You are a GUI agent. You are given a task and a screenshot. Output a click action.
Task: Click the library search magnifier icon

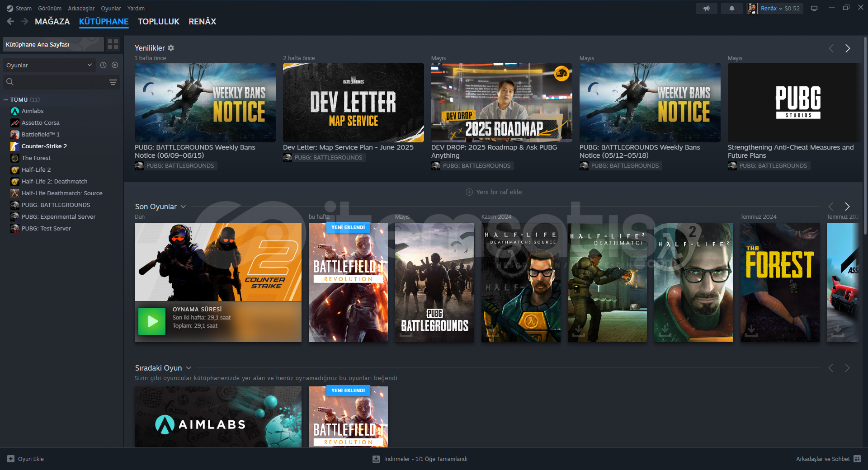10,82
